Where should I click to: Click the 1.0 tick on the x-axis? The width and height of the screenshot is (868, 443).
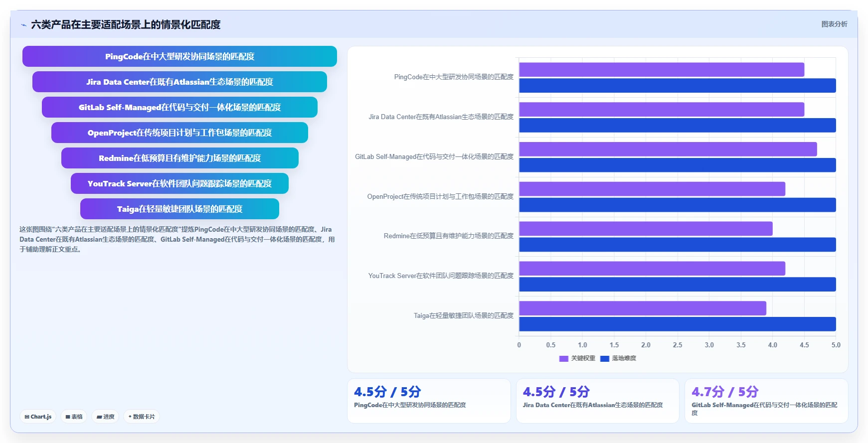(x=582, y=345)
